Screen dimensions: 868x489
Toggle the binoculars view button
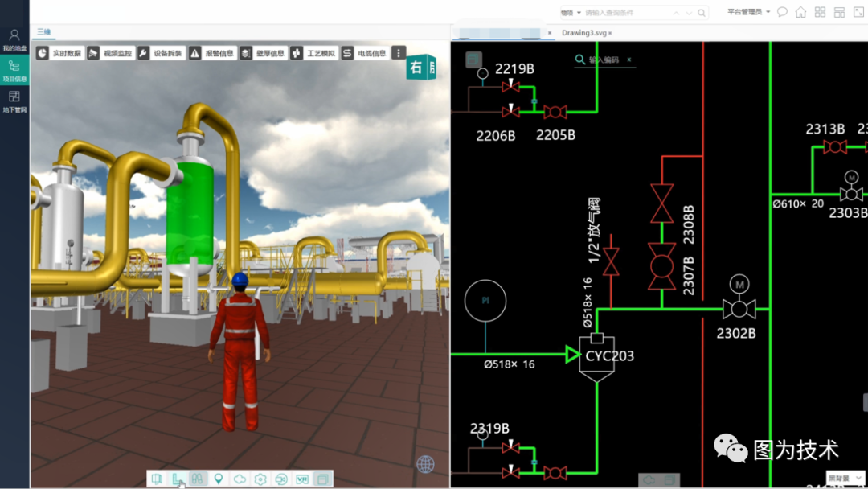[197, 479]
